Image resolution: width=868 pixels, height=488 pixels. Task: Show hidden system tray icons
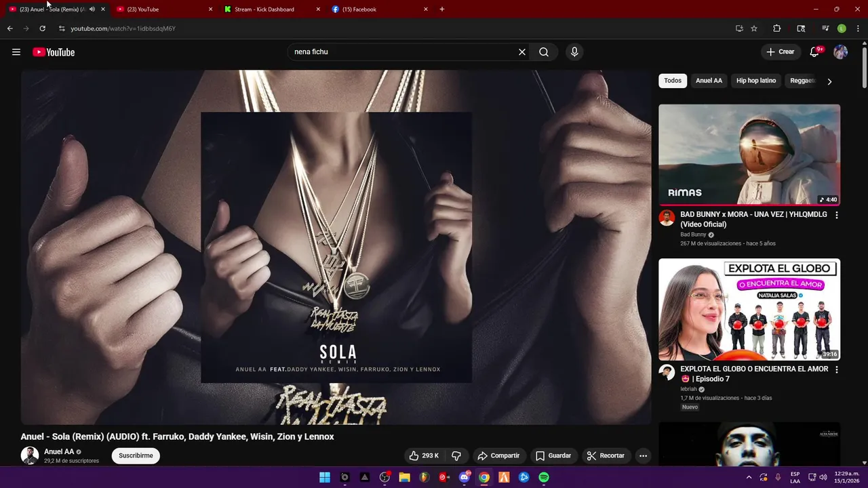749,477
